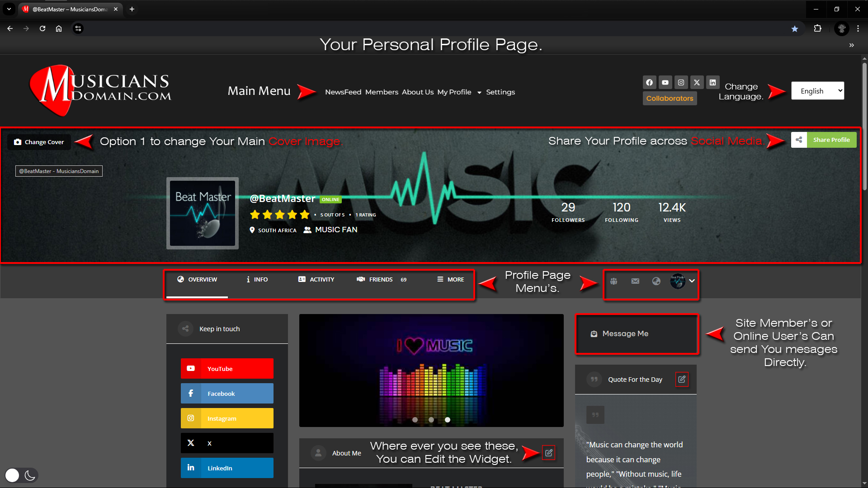Viewport: 868px width, 488px height.
Task: Open the YouTube icon in header
Action: point(665,82)
